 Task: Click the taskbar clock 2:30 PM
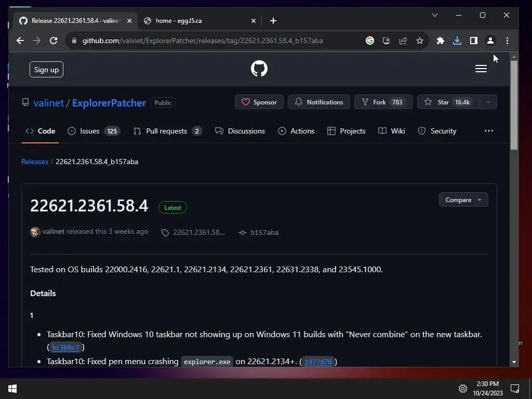[x=488, y=389]
